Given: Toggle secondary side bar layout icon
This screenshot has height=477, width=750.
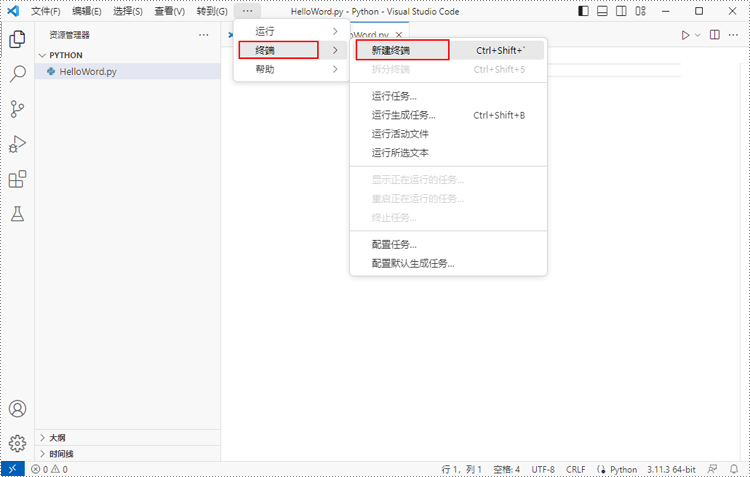Looking at the screenshot, I should tap(621, 11).
